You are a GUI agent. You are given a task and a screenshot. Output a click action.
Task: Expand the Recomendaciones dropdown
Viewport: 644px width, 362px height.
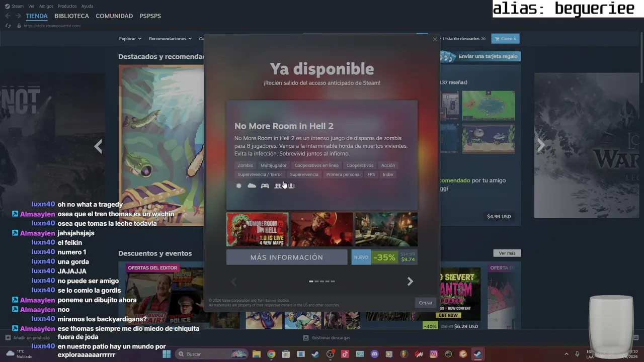coord(170,39)
